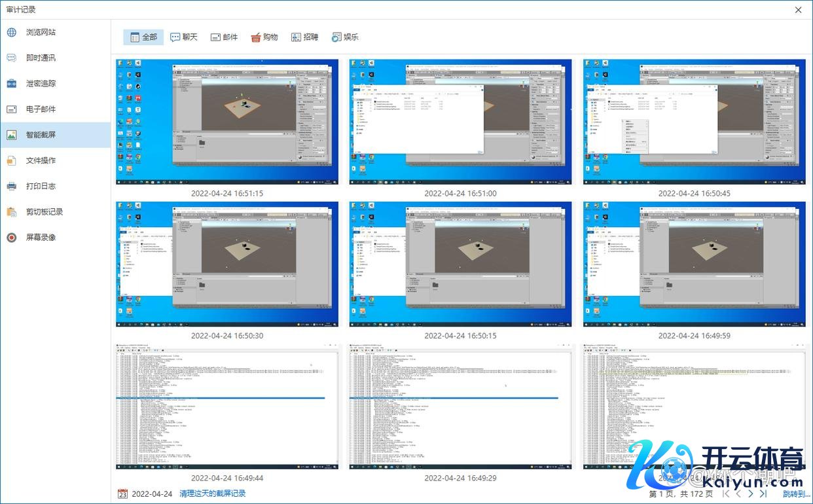Viewport: 813px width, 504px height.
Task: Open the 剪切板记录 sidebar section
Action: tap(44, 211)
